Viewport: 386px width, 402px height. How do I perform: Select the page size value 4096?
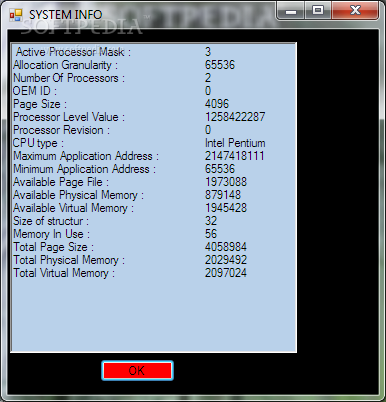[x=217, y=104]
